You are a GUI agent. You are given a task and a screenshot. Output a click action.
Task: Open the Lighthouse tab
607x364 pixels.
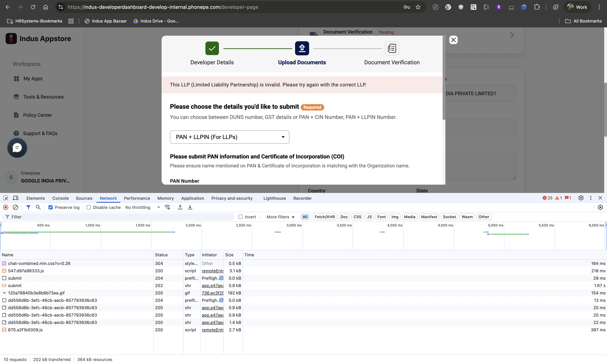coord(275,198)
